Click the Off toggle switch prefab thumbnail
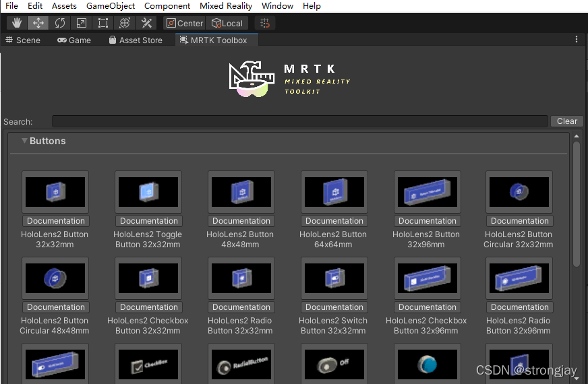Screen dimensions: 588x384 [334, 364]
